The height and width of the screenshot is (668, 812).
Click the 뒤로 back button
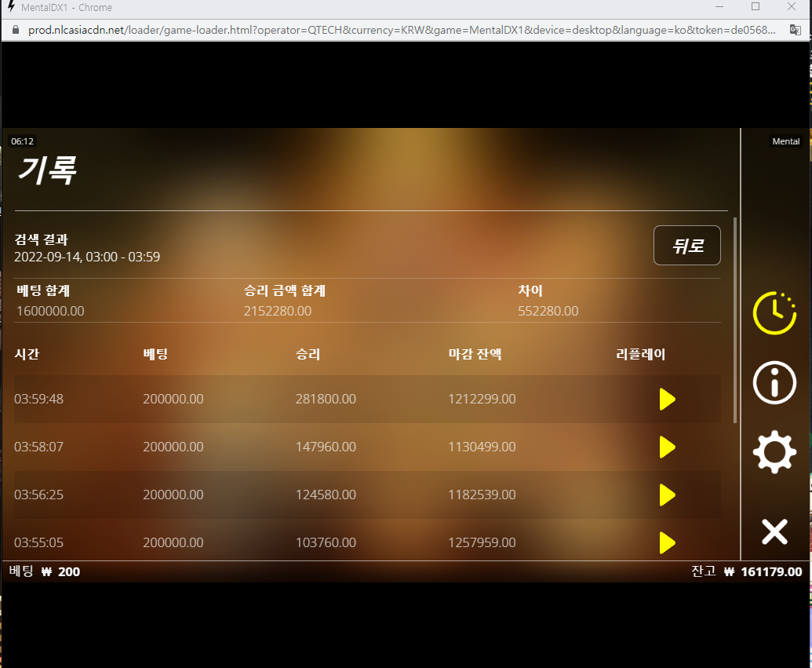coord(686,245)
